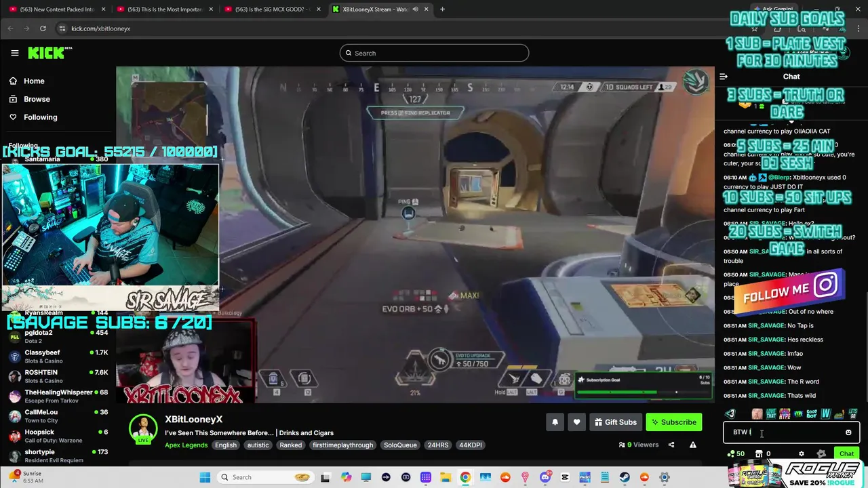Go to the Kick logo homepage
Image resolution: width=868 pixels, height=488 pixels.
tap(50, 53)
